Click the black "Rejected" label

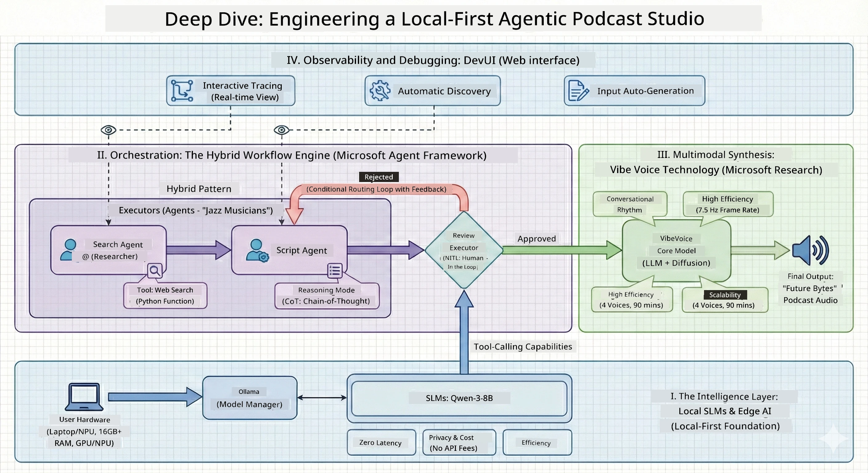379,177
